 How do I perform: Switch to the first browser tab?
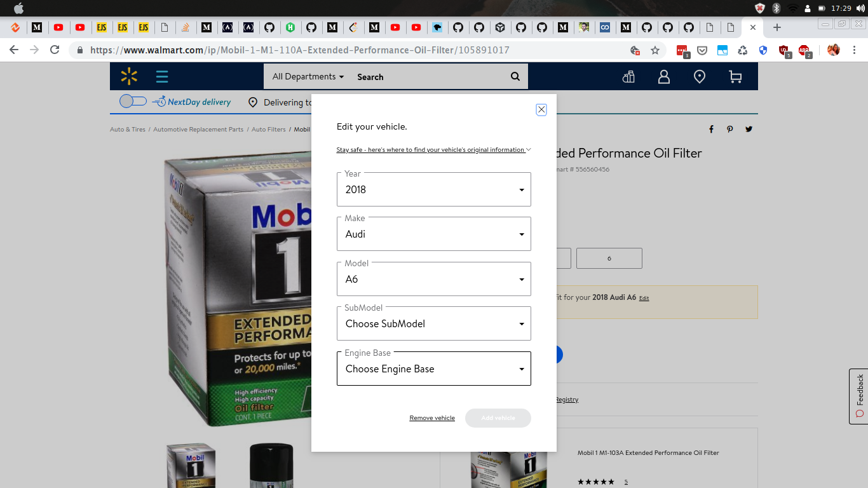pyautogui.click(x=15, y=27)
